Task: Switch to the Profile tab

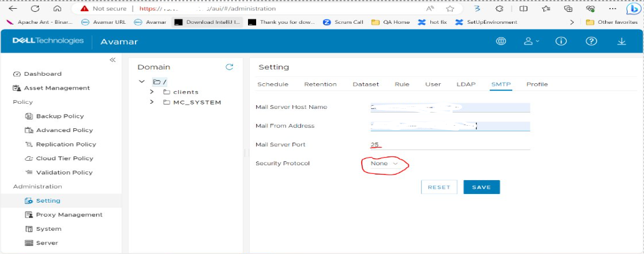Action: 537,84
